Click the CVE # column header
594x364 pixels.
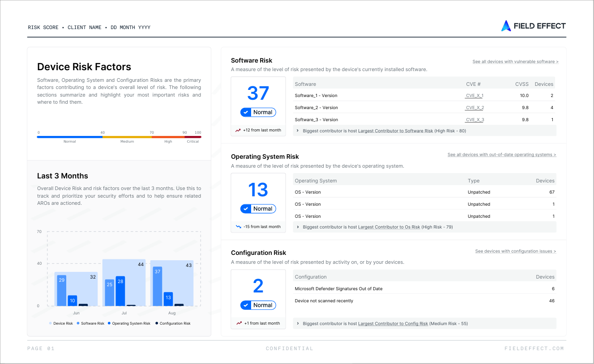click(x=473, y=84)
